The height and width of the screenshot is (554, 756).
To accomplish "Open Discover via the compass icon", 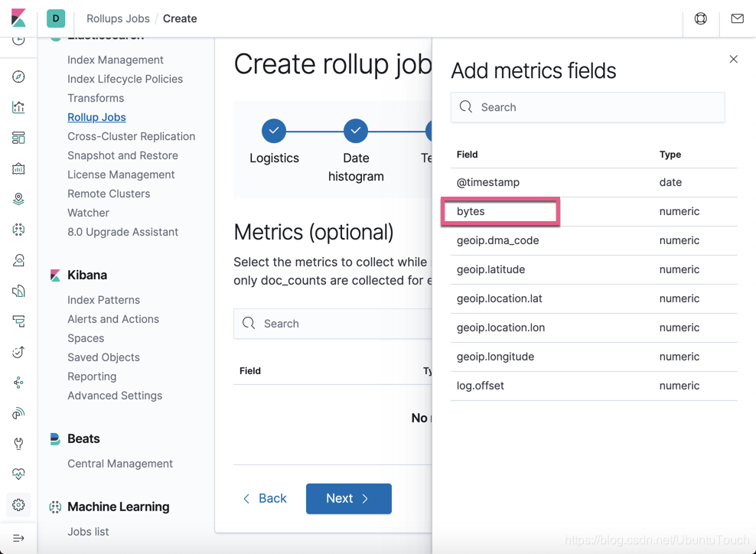I will (18, 77).
